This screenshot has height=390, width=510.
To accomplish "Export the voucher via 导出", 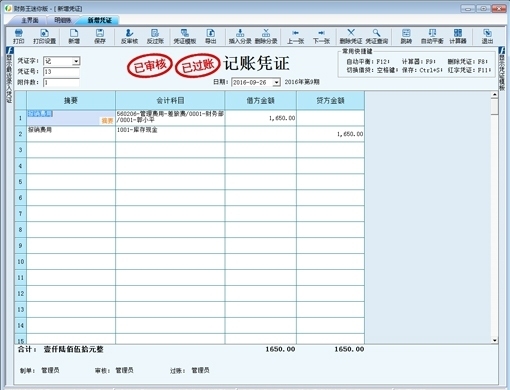I will point(210,36).
